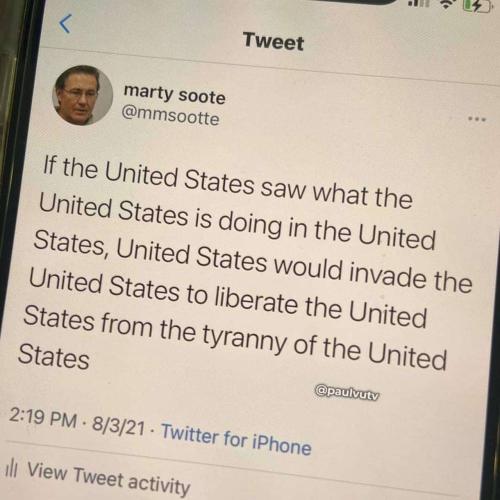This screenshot has width=500, height=500.
Task: Click the 8/3/21 date
Action: click(119, 425)
